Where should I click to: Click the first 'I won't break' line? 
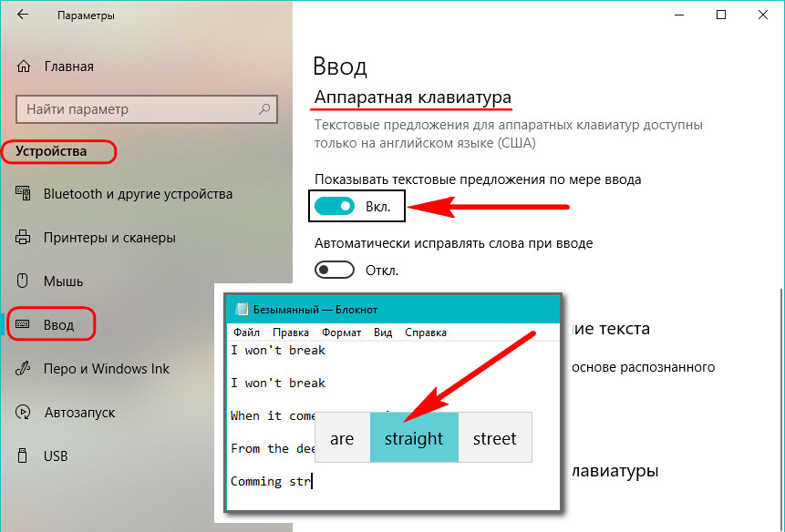tap(278, 350)
